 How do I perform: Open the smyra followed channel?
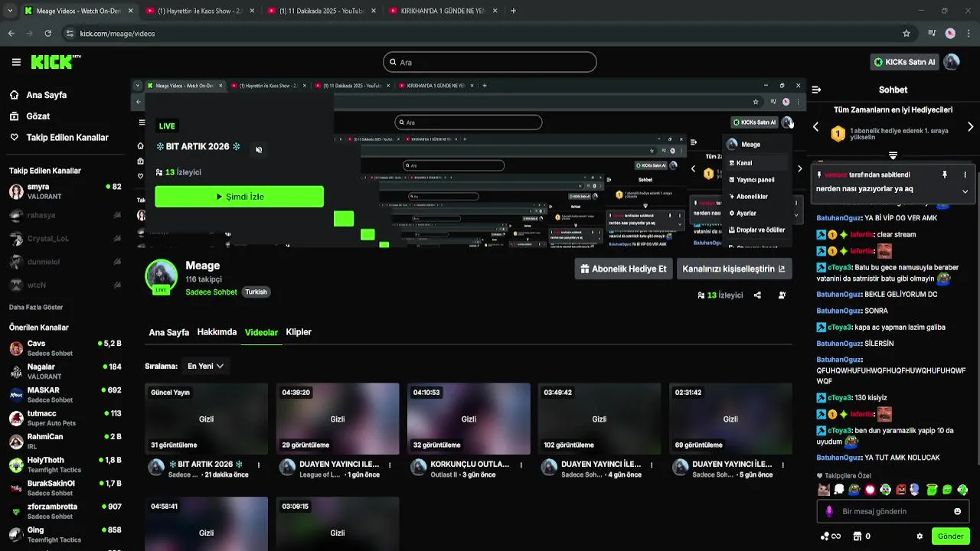(64, 191)
